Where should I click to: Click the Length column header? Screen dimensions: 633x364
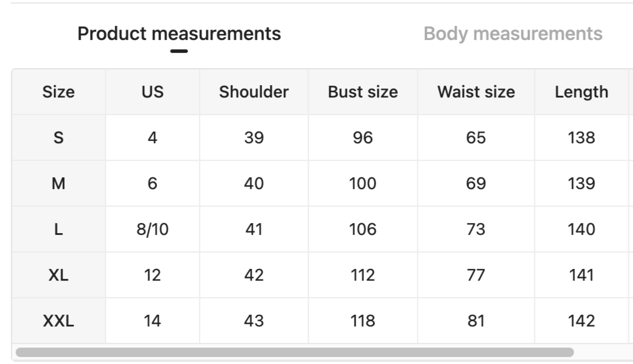[581, 92]
